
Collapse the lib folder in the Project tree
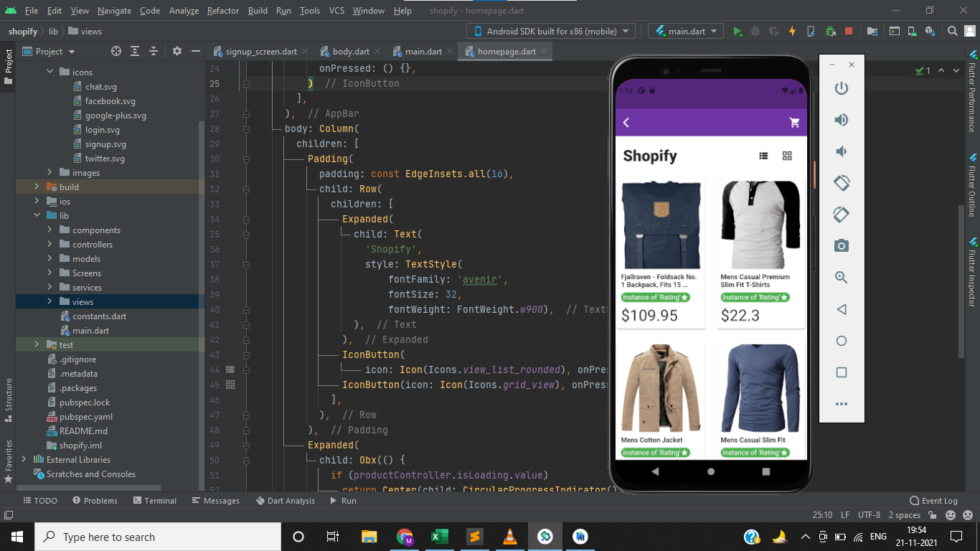[x=37, y=215]
